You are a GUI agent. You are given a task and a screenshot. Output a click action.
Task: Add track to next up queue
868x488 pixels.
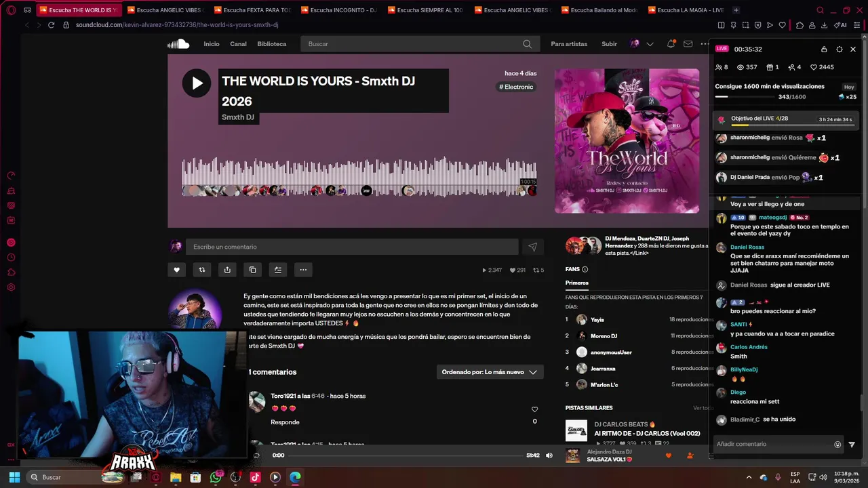point(278,270)
